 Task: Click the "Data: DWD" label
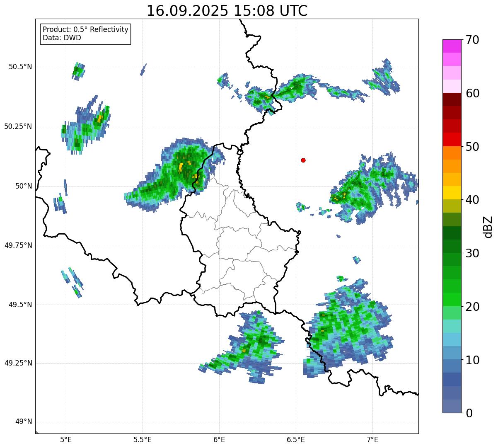(x=62, y=38)
